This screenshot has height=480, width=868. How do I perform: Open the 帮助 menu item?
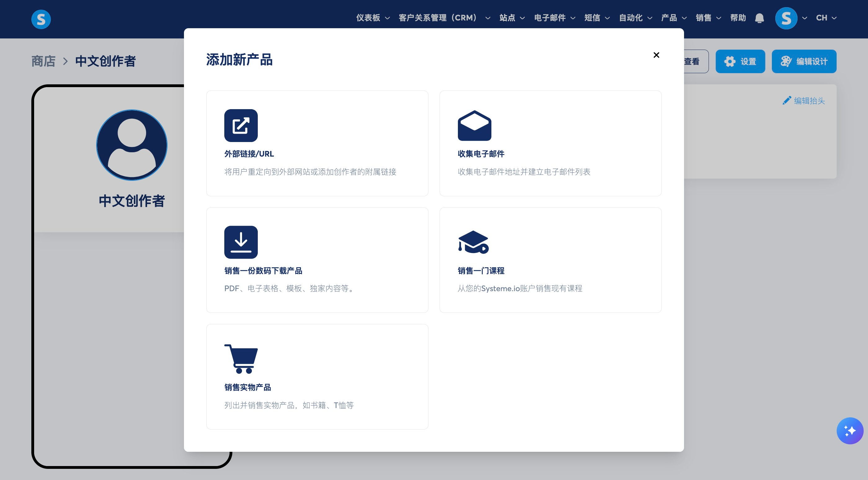click(x=738, y=18)
